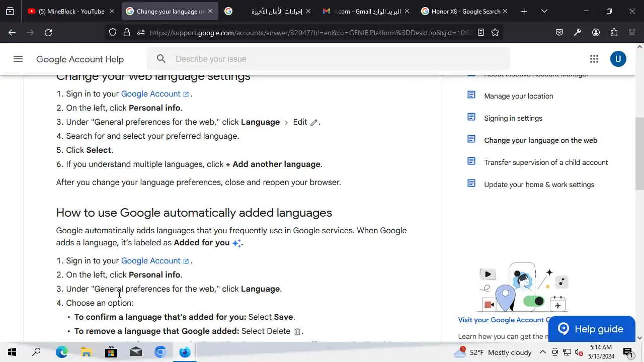
Task: Go back using the browser back arrow
Action: pyautogui.click(x=12, y=32)
